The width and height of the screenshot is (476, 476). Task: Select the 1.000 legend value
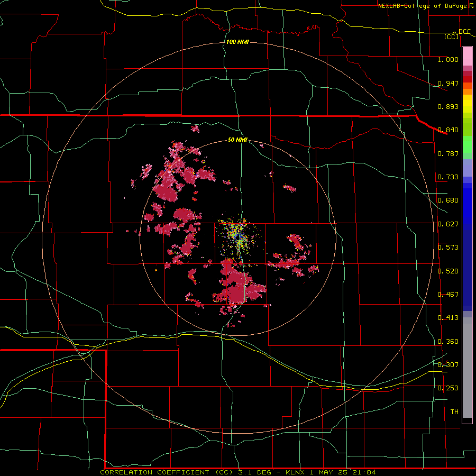click(x=448, y=59)
